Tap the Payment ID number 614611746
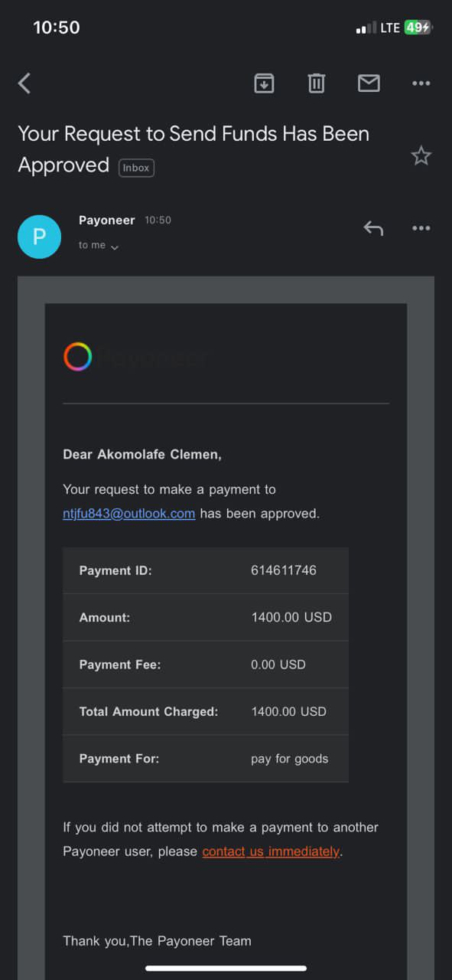 [x=284, y=570]
